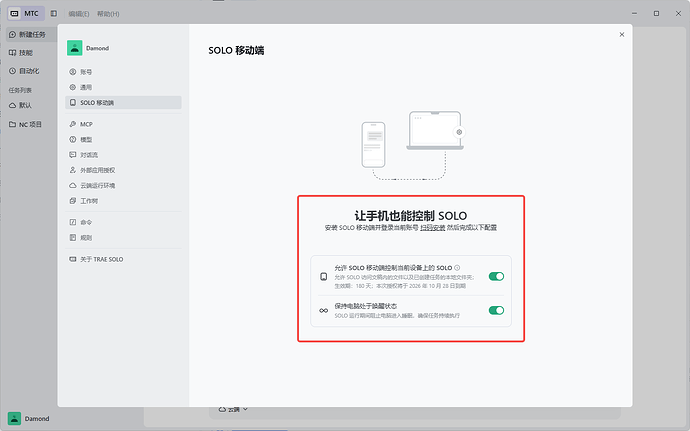Disable 允许 SOLO 移动端控制当前设备 toggle
The image size is (690, 431).
click(496, 276)
